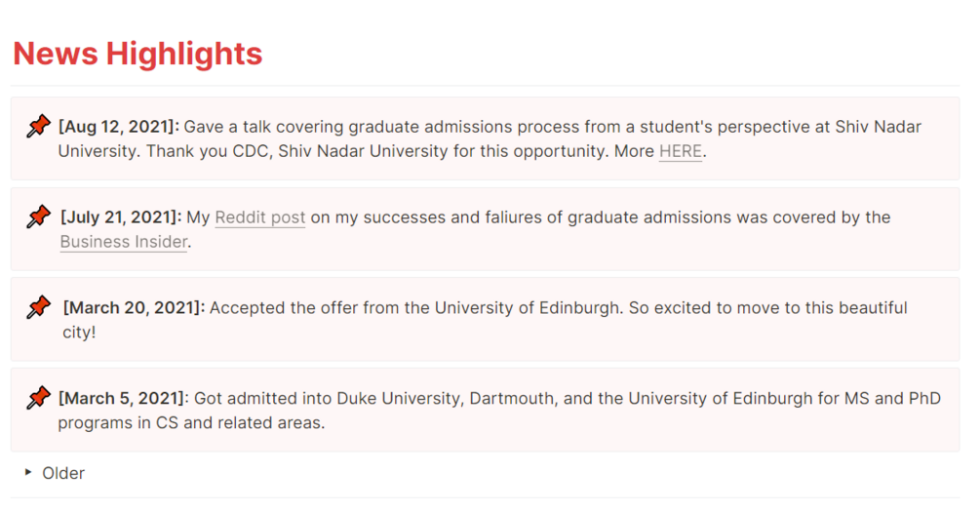Expand the Older toggle triangle
This screenshot has height=512, width=980.
(28, 473)
